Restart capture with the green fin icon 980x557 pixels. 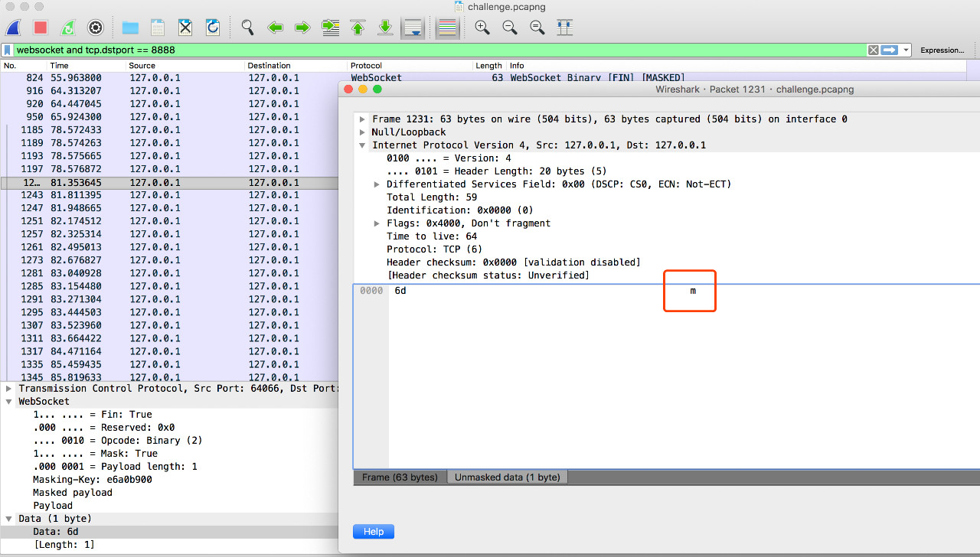68,28
